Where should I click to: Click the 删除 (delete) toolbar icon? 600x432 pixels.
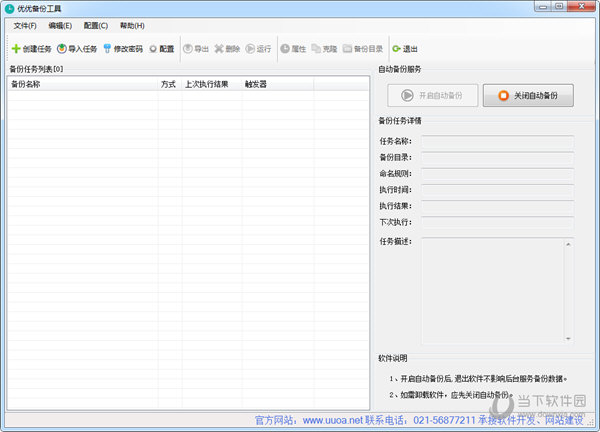[x=219, y=48]
